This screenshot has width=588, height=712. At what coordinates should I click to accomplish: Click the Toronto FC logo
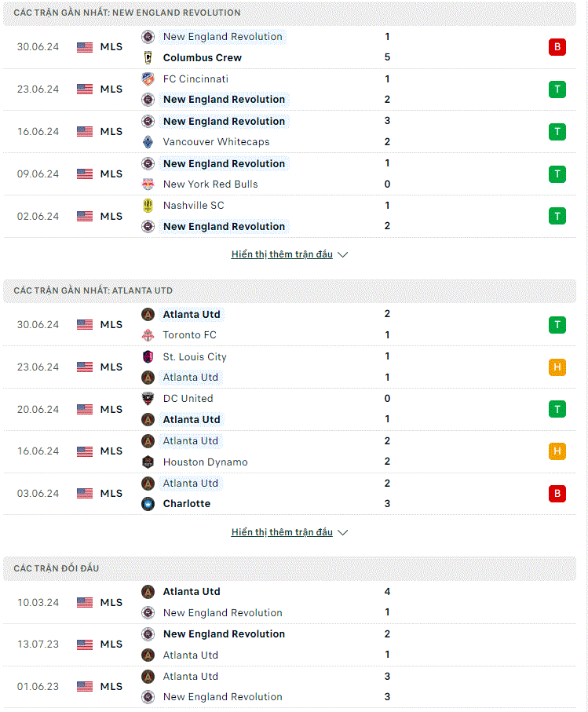point(148,335)
